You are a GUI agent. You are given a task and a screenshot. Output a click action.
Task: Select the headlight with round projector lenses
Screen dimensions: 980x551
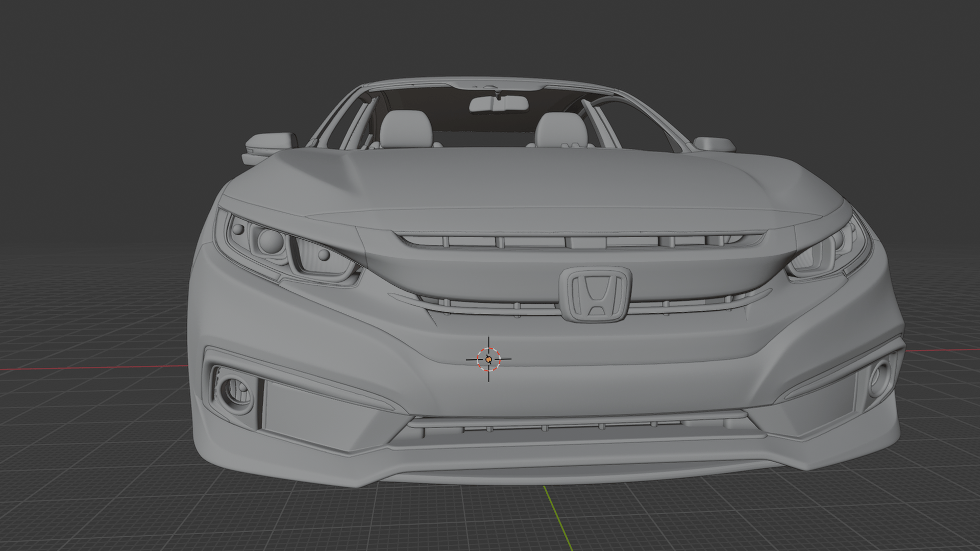pyautogui.click(x=288, y=247)
